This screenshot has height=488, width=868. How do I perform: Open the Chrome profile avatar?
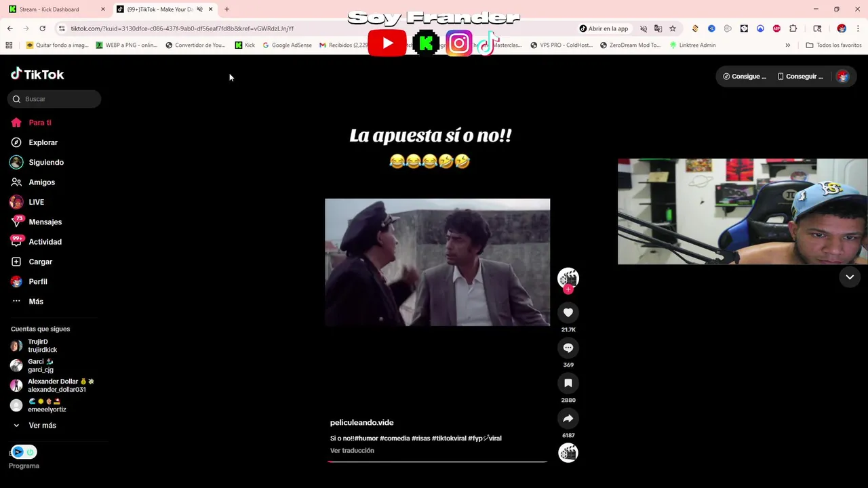tap(842, 28)
